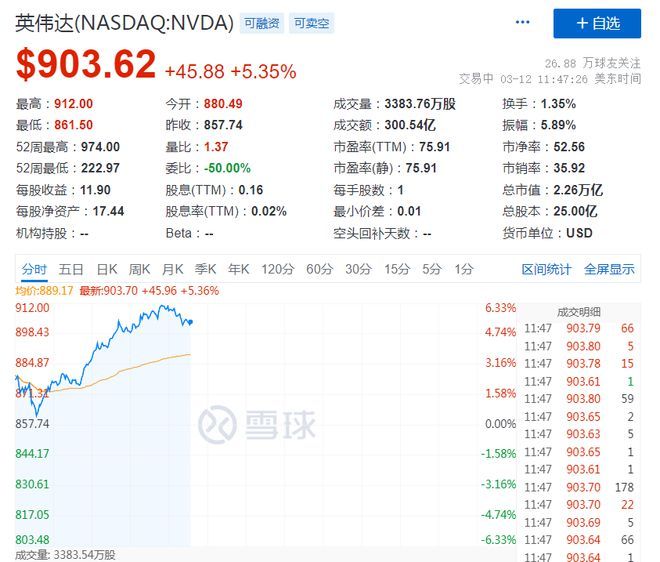Click the 每股净资产 value 17.44

click(x=108, y=211)
